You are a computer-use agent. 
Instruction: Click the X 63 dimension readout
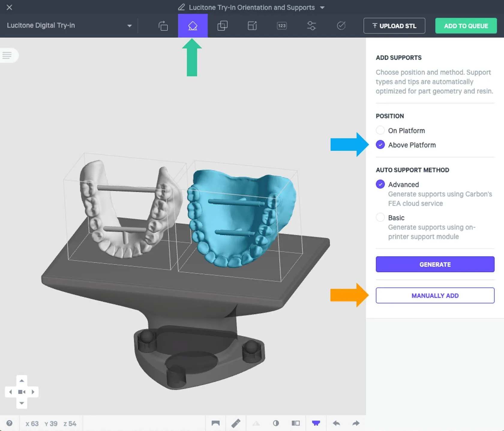point(32,423)
